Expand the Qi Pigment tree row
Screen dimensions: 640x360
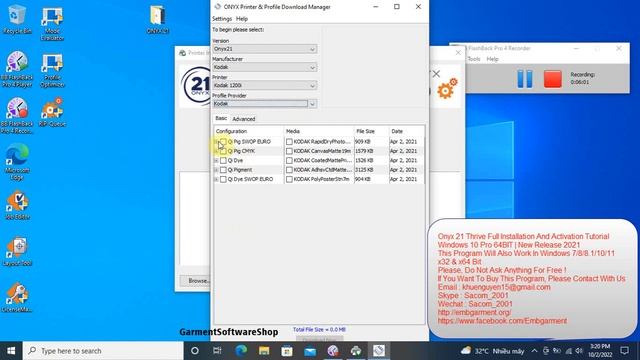tap(216, 170)
